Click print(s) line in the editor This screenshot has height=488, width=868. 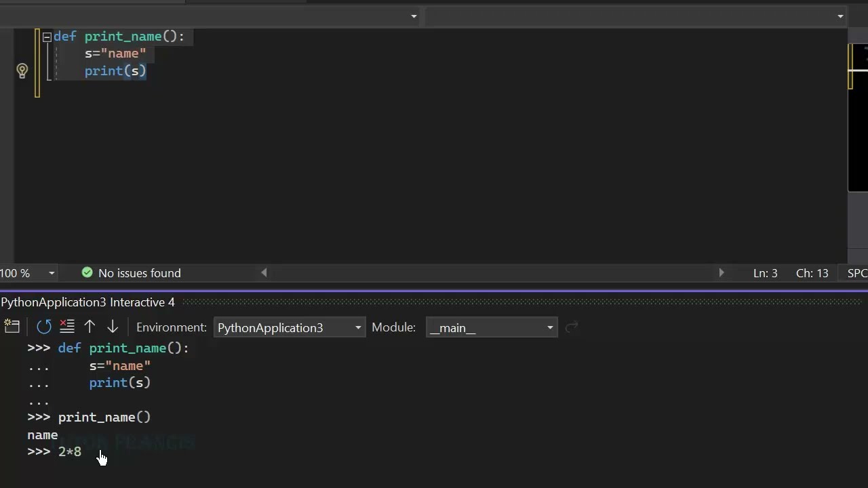115,70
